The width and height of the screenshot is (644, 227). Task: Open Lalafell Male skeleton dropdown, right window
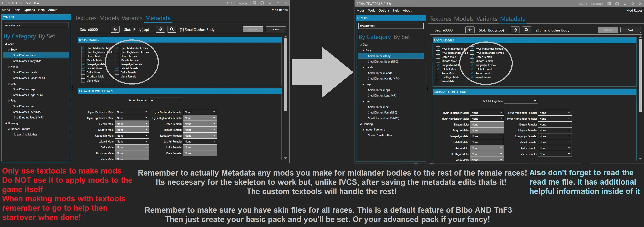pos(487,142)
